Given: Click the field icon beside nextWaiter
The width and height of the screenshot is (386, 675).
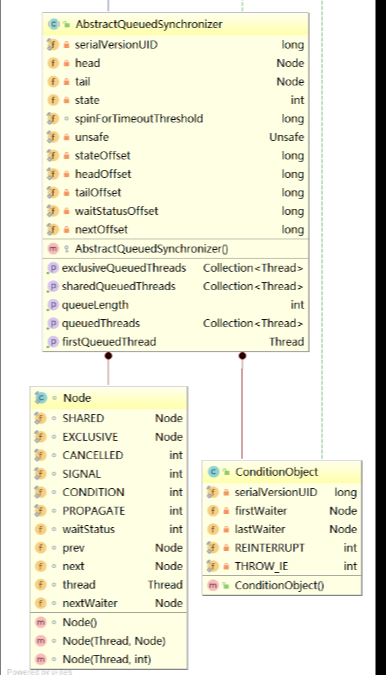Looking at the screenshot, I should [40, 604].
